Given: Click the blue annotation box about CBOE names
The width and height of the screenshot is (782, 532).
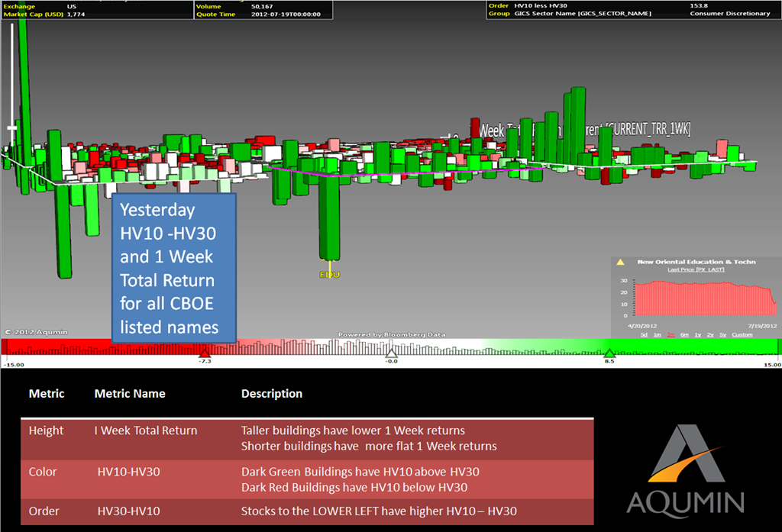Looking at the screenshot, I should [173, 268].
